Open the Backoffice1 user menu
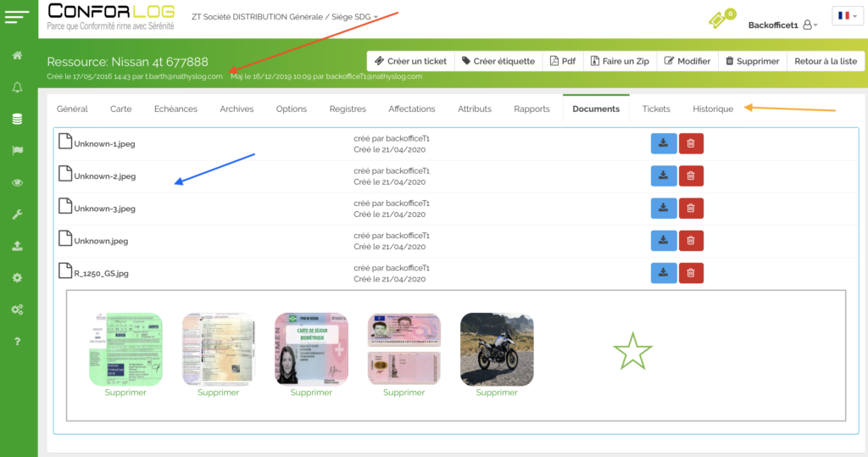The height and width of the screenshot is (457, 868). click(782, 25)
